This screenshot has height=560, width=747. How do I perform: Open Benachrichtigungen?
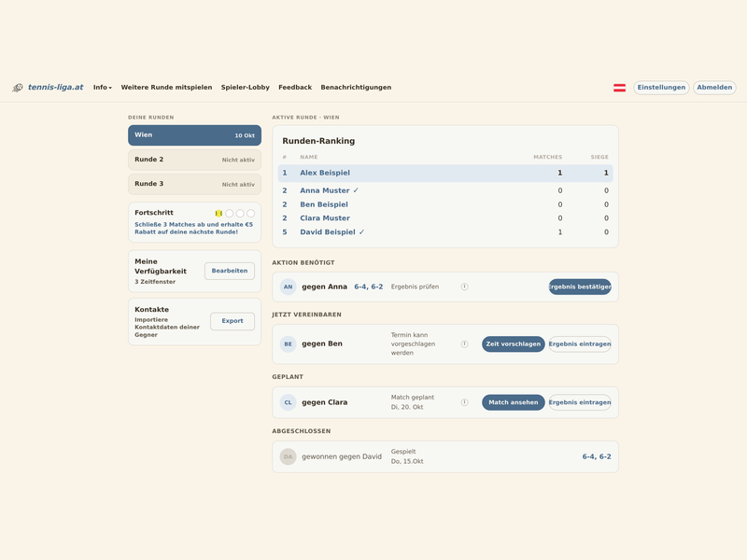tap(356, 88)
